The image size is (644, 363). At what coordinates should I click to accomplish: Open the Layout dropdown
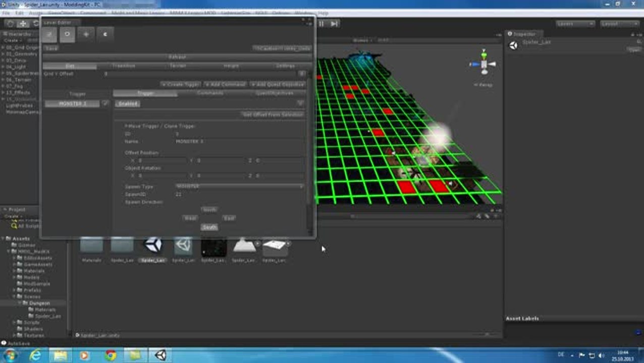tap(620, 24)
